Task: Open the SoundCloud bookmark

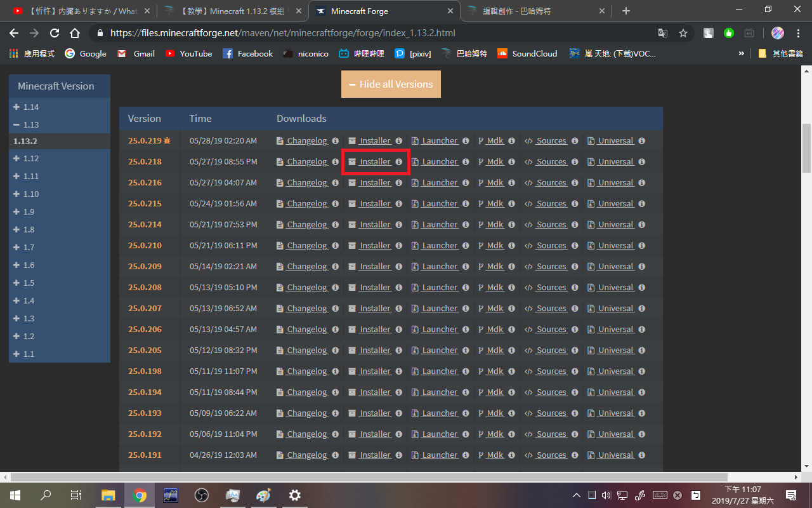Action: click(x=528, y=54)
